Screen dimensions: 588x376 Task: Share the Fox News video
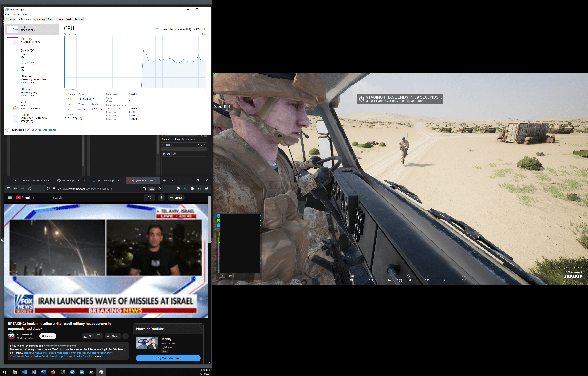pyautogui.click(x=113, y=336)
